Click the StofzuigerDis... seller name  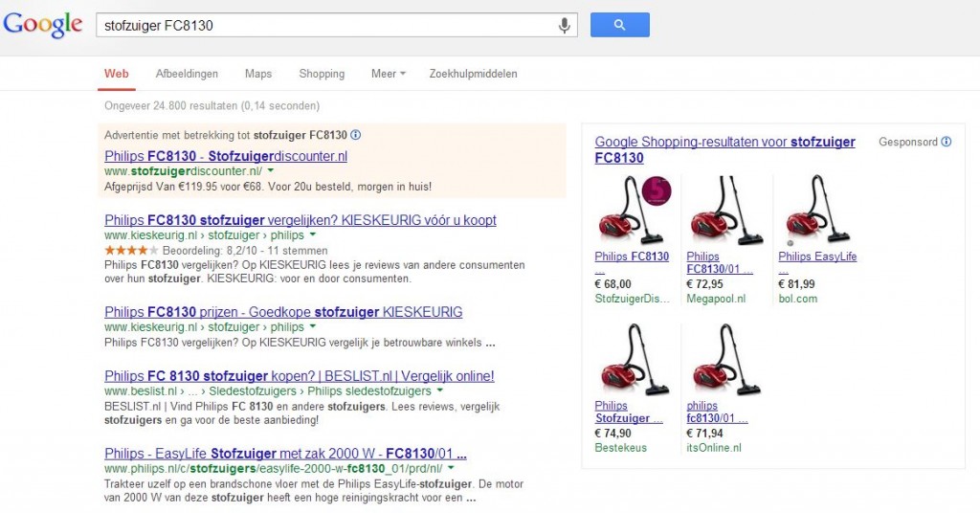click(x=632, y=299)
